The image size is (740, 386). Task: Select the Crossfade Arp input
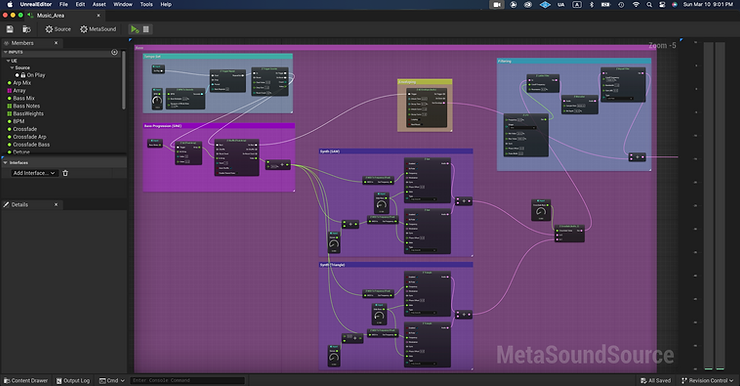click(x=29, y=137)
